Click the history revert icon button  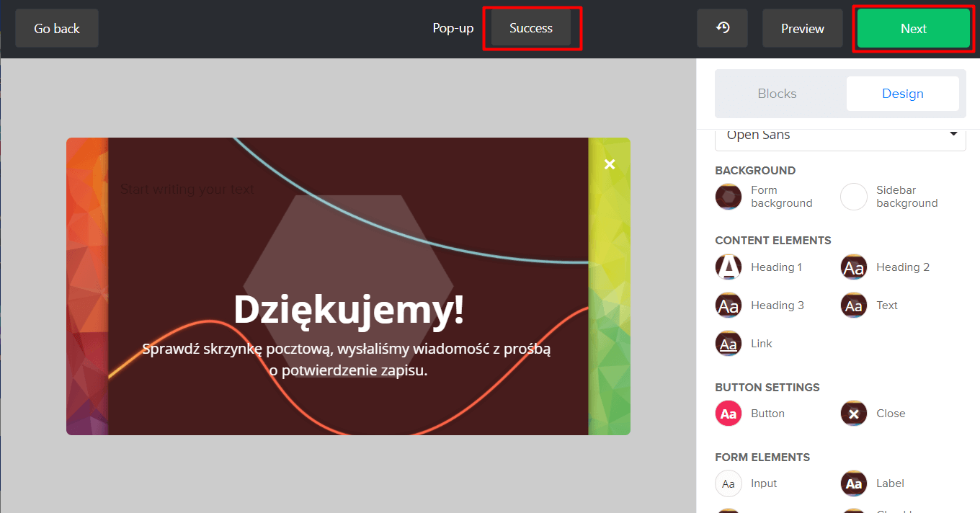722,28
